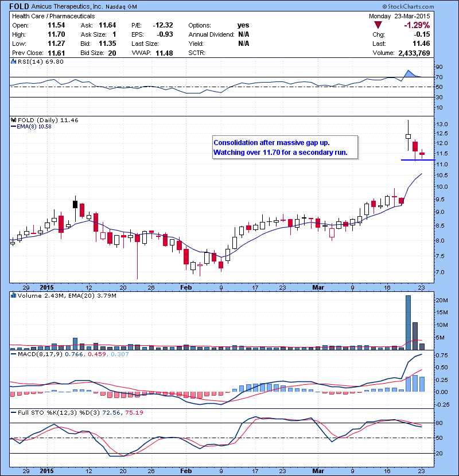The image size is (459, 476).
Task: Click the P/E value -12.32
Action: tap(163, 25)
